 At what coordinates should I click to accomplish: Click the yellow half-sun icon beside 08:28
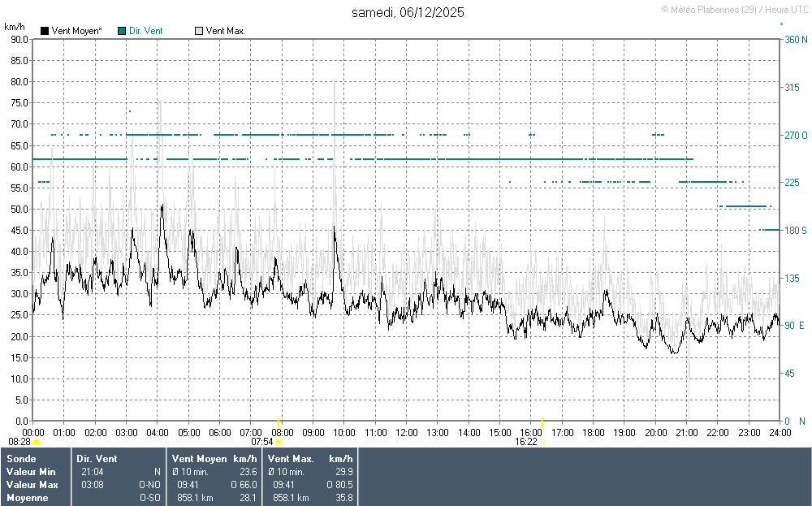[37, 443]
